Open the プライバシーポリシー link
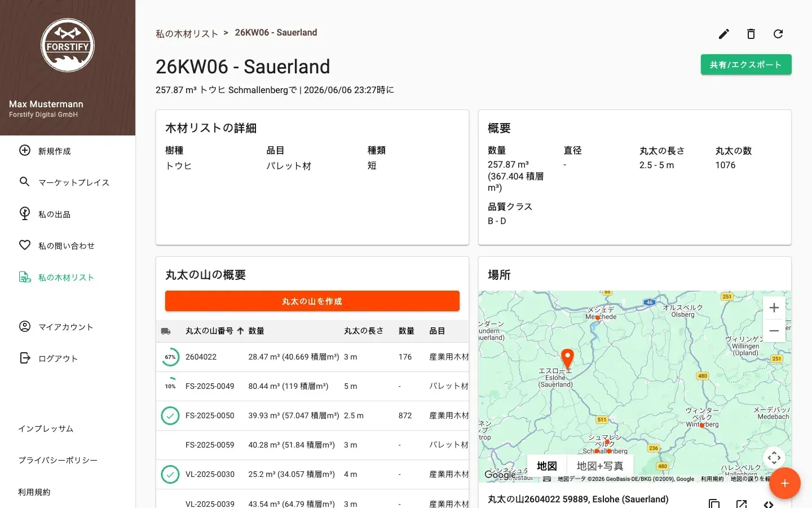Screen dimensions: 812x508 [58, 460]
